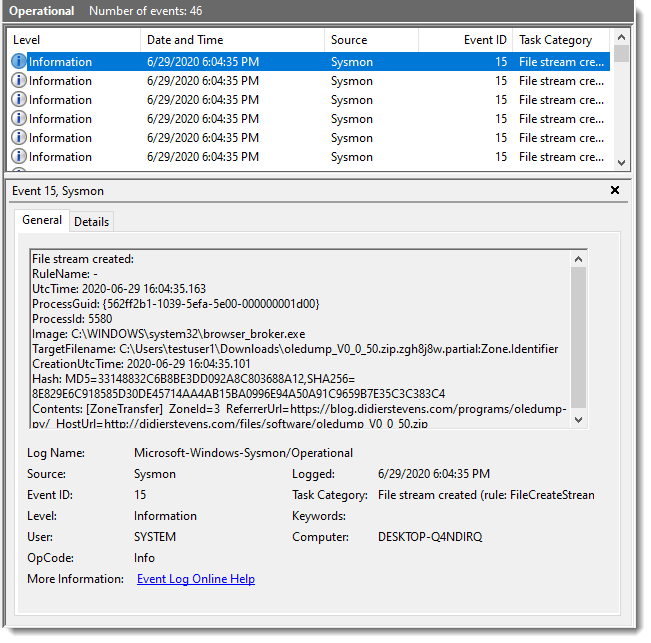Click the event description scroll up arrow

click(578, 259)
